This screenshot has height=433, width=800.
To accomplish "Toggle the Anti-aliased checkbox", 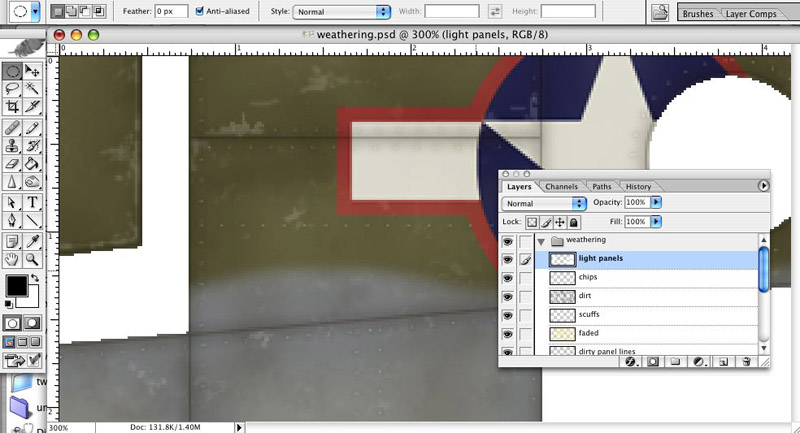I will [199, 11].
